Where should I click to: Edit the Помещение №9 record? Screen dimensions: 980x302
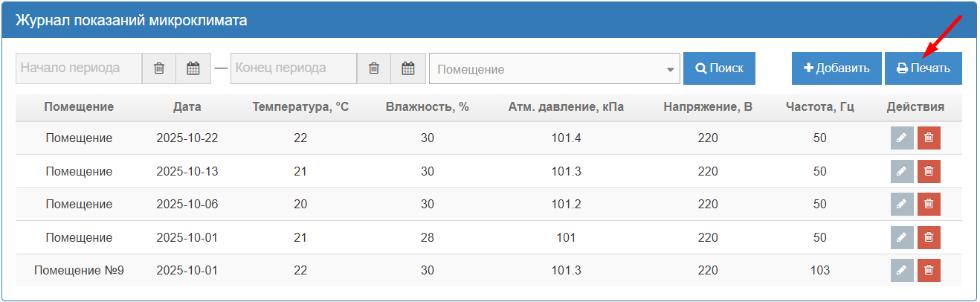[902, 270]
